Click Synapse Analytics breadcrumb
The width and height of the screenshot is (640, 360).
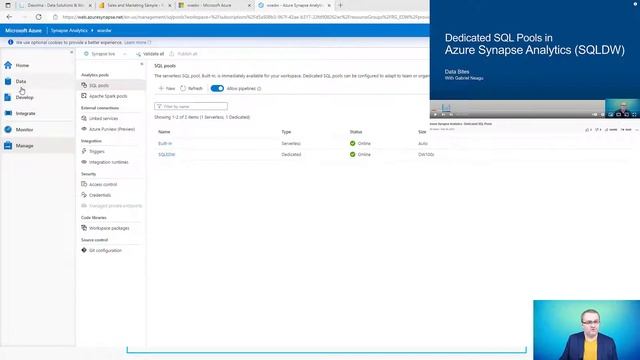tap(69, 31)
